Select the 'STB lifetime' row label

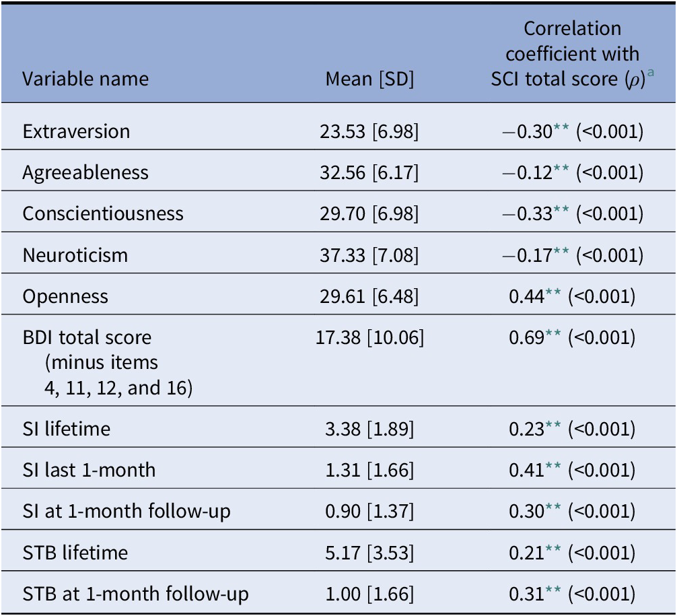(x=75, y=553)
